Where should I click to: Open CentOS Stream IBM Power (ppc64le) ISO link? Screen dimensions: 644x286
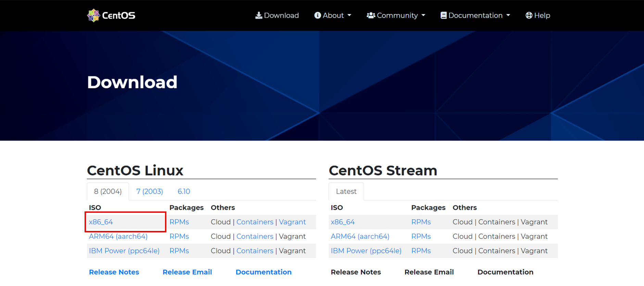tap(366, 251)
